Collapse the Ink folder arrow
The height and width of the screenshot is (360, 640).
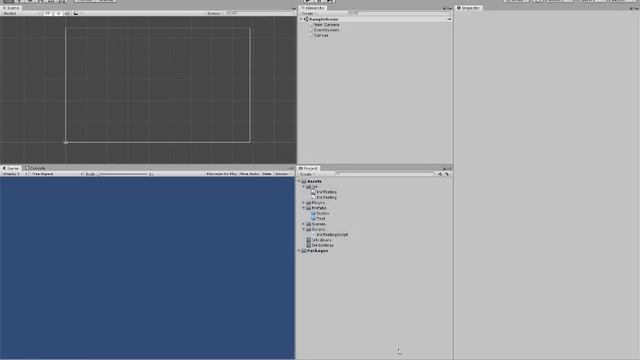304,187
